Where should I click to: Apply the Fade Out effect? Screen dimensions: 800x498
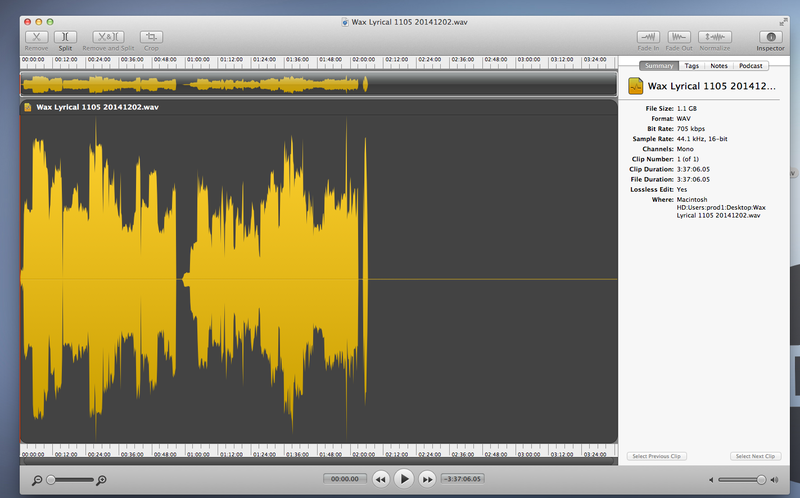(680, 36)
